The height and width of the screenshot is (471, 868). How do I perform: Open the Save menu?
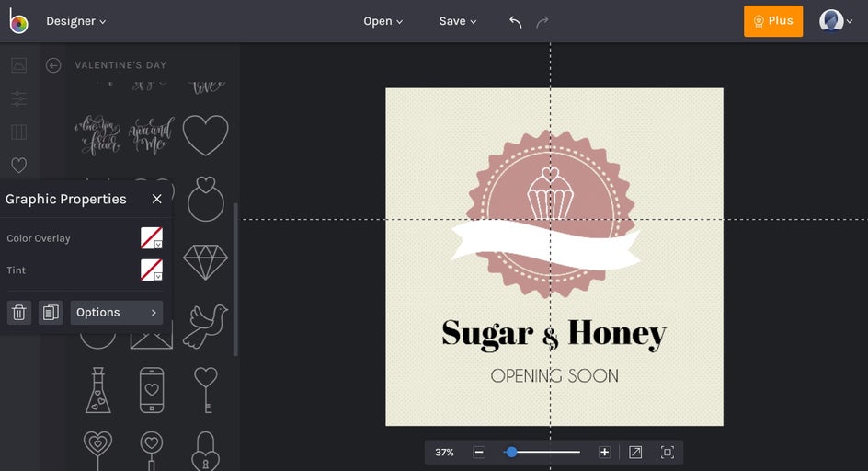[x=457, y=21]
